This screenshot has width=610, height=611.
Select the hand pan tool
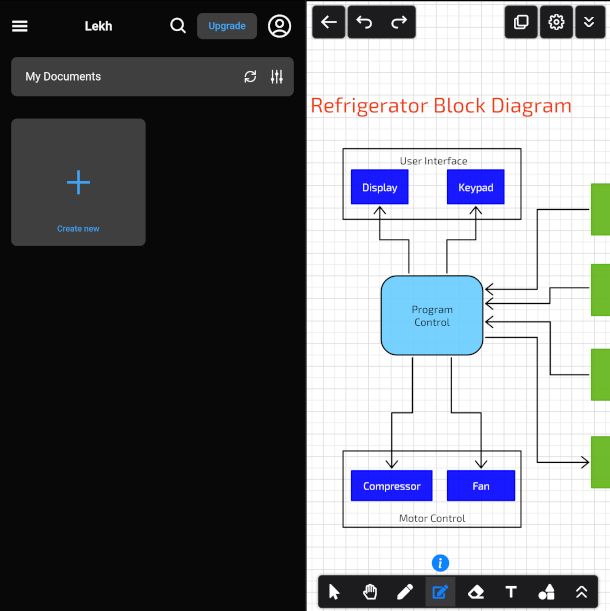pos(370,592)
